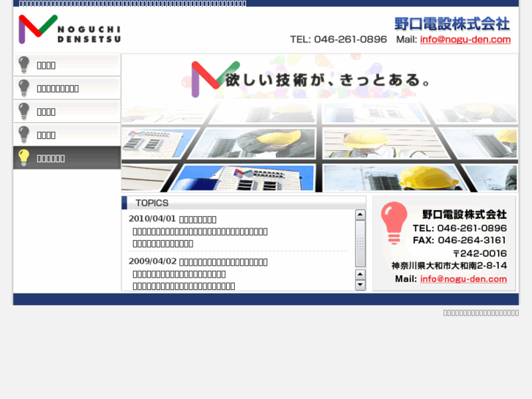532x399 pixels.
Task: Select the dark highlighted menu item with the yellow bulb
Action: click(67, 158)
